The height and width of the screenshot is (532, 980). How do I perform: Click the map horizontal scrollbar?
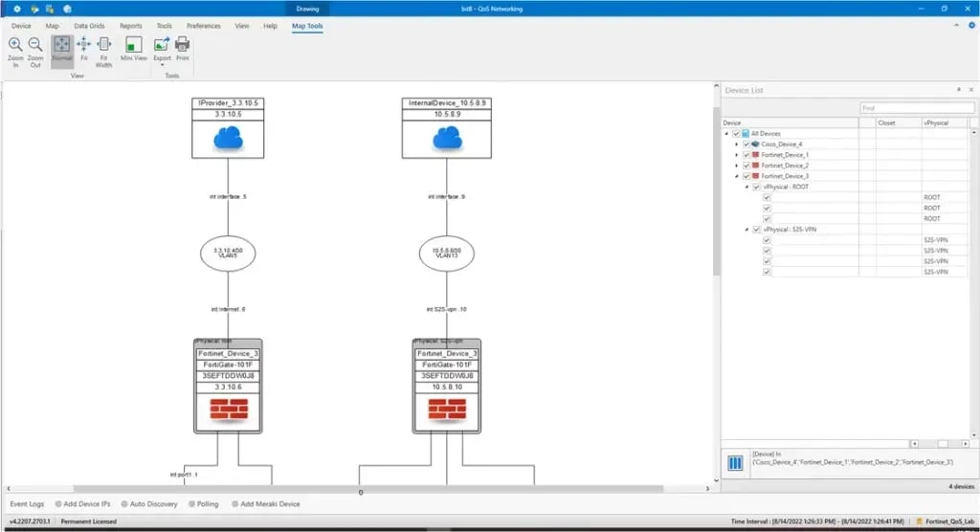click(x=368, y=488)
